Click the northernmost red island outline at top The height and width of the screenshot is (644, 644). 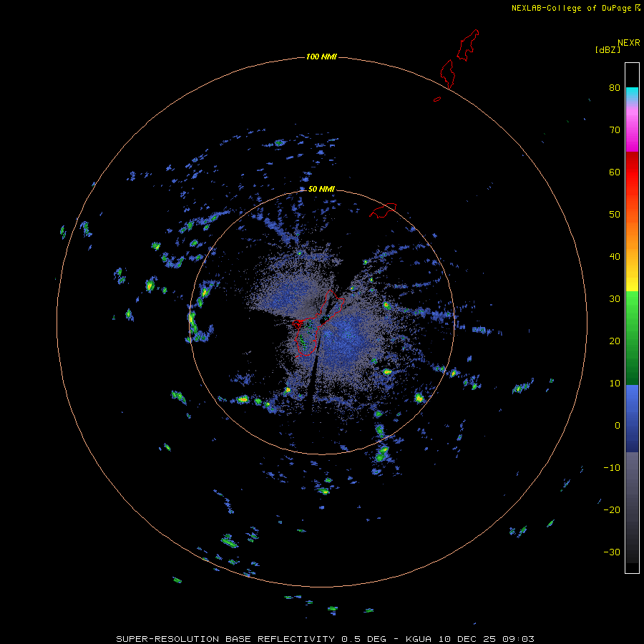click(468, 45)
